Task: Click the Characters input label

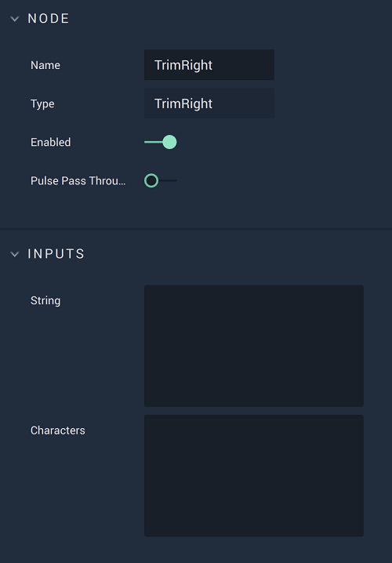Action: tap(58, 430)
